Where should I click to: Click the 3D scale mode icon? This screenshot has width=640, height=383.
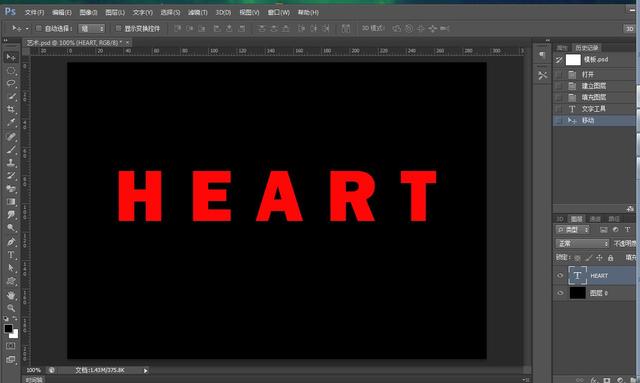tap(444, 28)
